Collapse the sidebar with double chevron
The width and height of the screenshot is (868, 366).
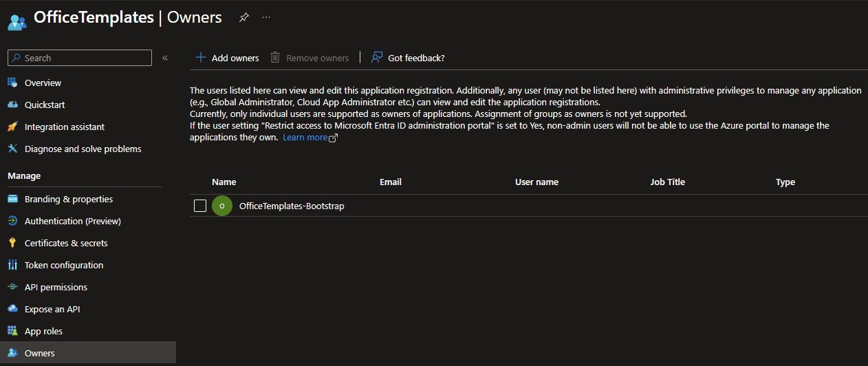pyautogui.click(x=165, y=58)
